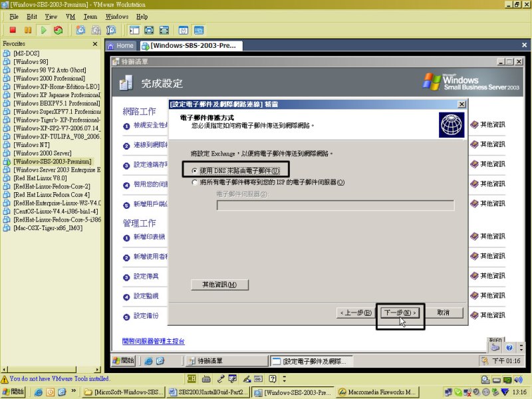Image resolution: width=532 pixels, height=399 pixels.
Task: Open the Edit menu
Action: tap(32, 17)
